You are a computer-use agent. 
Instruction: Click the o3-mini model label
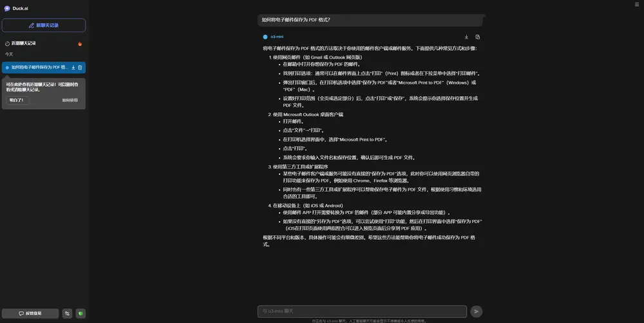[x=276, y=37]
